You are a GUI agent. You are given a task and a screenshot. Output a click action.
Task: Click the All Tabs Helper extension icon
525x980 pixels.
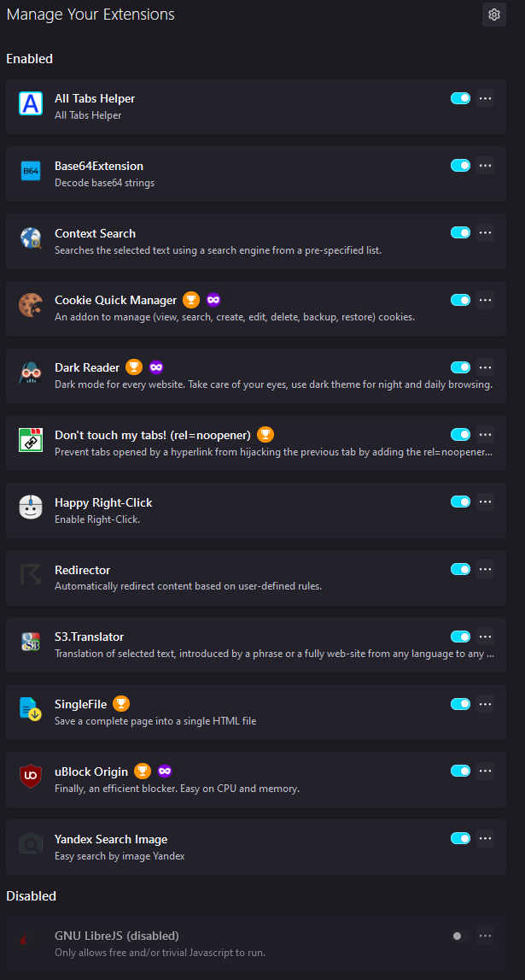point(31,103)
